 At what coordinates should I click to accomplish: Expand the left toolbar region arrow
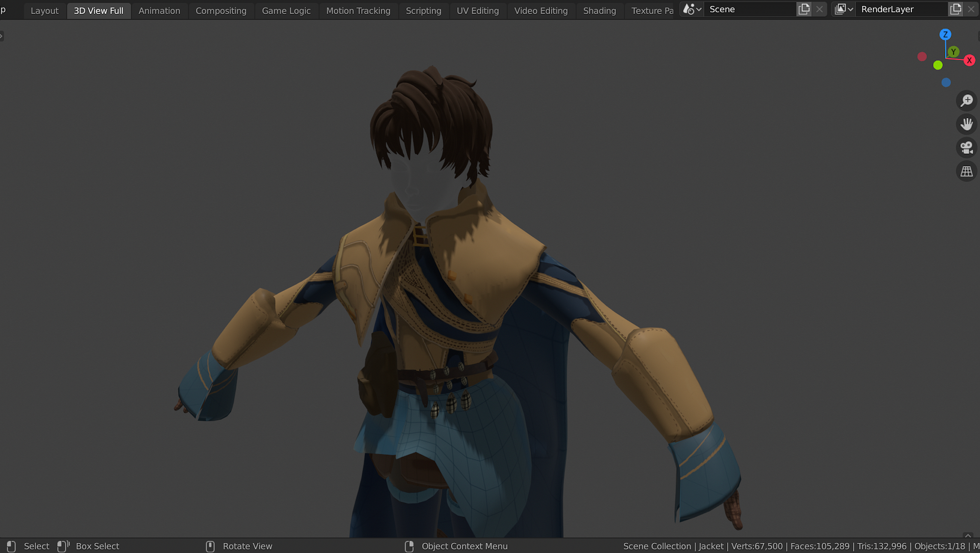(x=2, y=36)
